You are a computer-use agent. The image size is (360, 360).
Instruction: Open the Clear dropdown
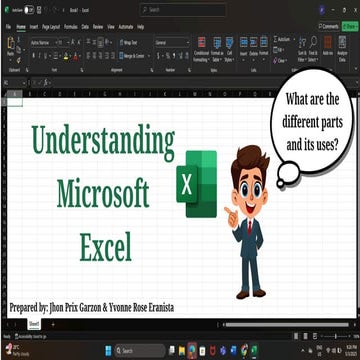pyautogui.click(x=280, y=61)
